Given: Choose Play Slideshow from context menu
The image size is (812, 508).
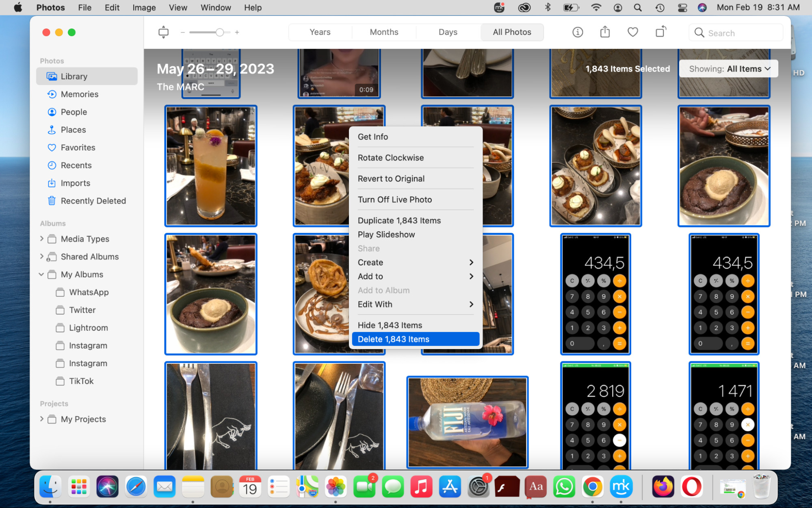Looking at the screenshot, I should (x=416, y=234).
